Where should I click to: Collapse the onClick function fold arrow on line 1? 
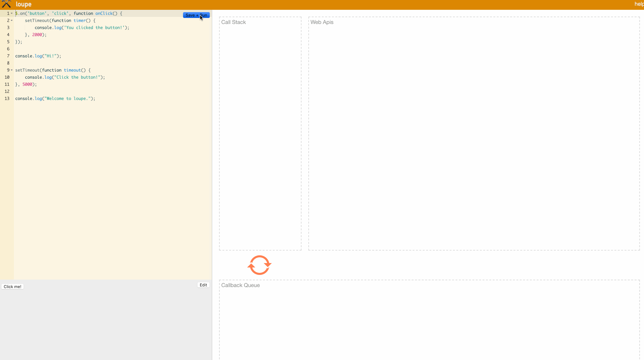pos(12,14)
